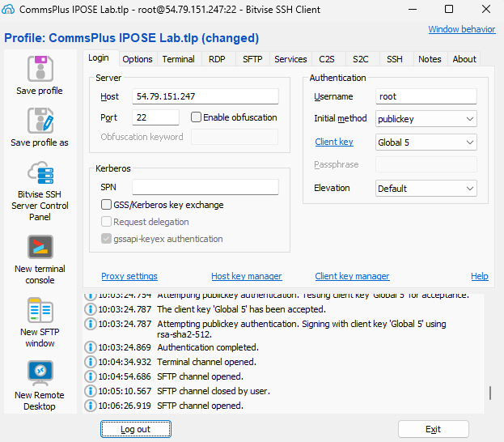
Task: Switch to the RDP tab
Action: [217, 59]
